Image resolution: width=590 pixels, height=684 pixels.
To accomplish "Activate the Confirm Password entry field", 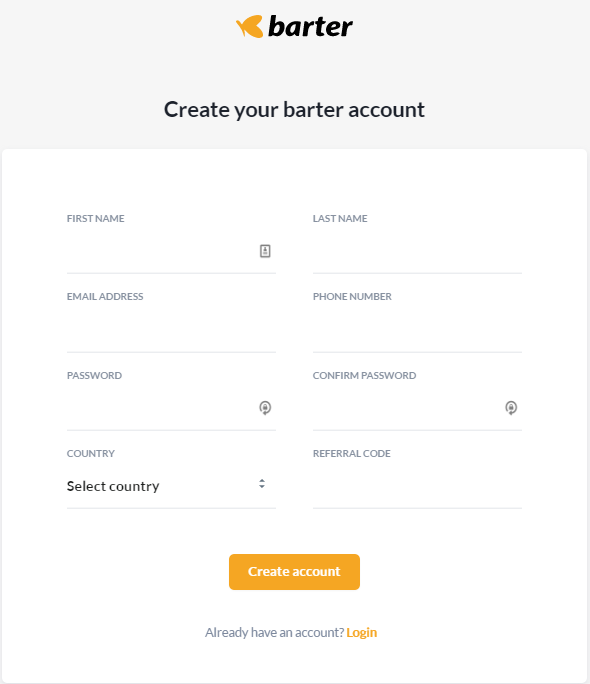I will point(417,408).
